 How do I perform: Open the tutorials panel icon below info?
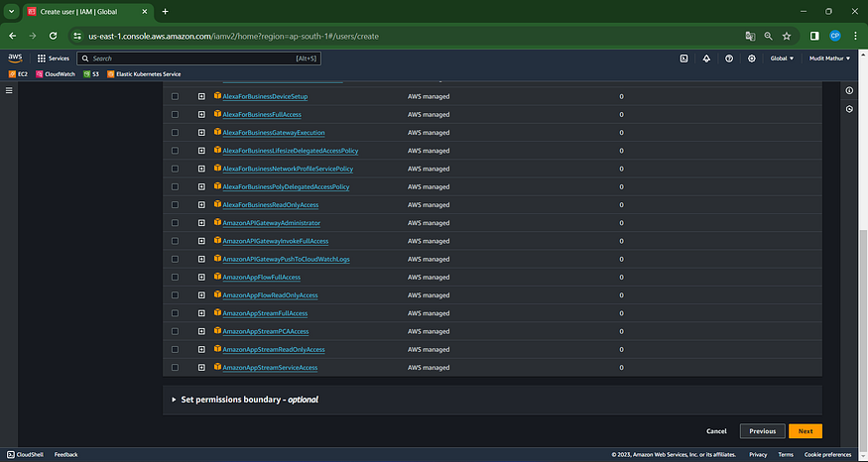[x=850, y=110]
